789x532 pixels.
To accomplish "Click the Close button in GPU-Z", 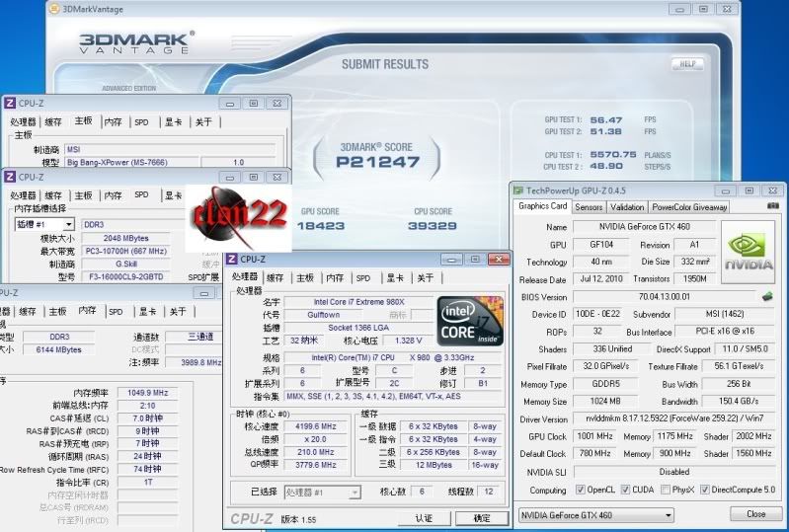I will tap(755, 514).
